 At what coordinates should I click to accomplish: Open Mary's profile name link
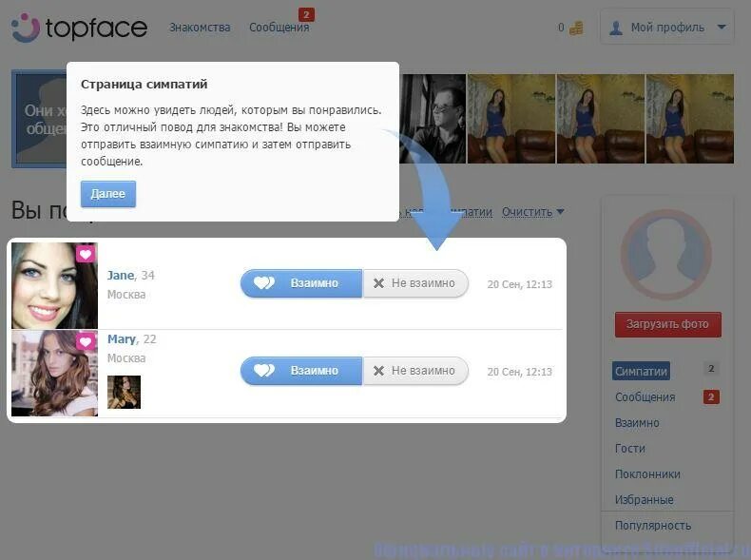coord(122,339)
